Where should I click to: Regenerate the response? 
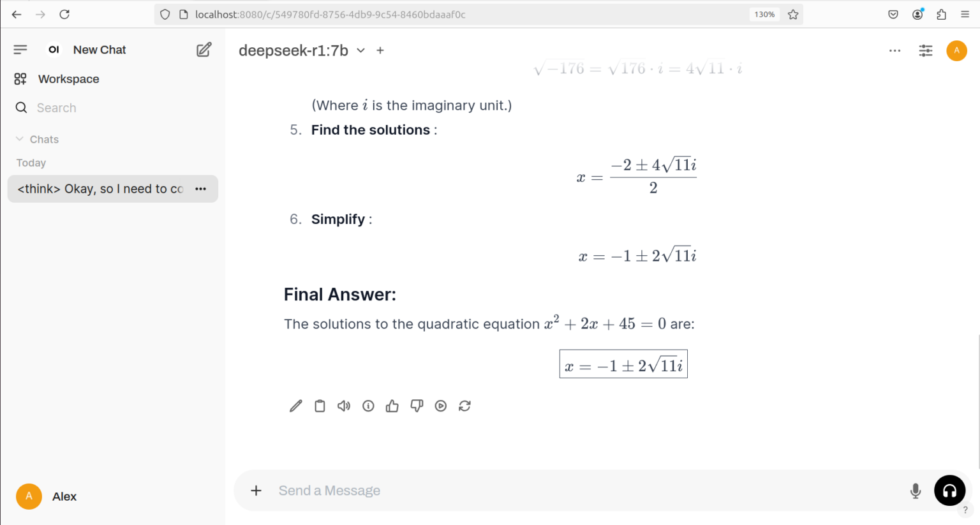464,406
